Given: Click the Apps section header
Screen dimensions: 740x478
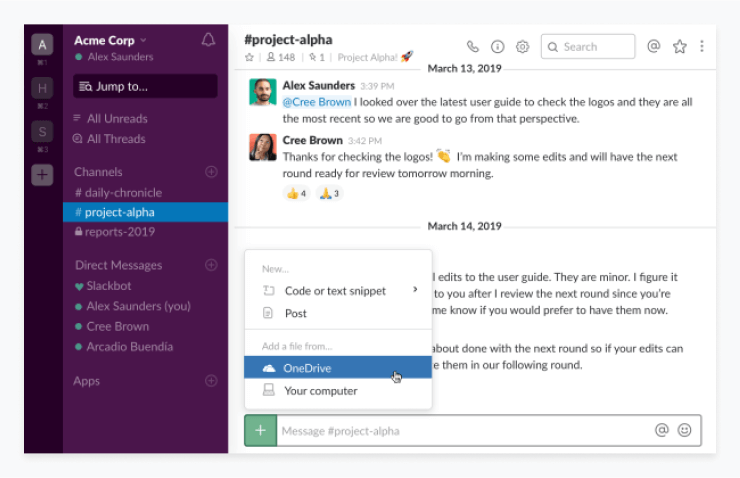Looking at the screenshot, I should click(86, 381).
